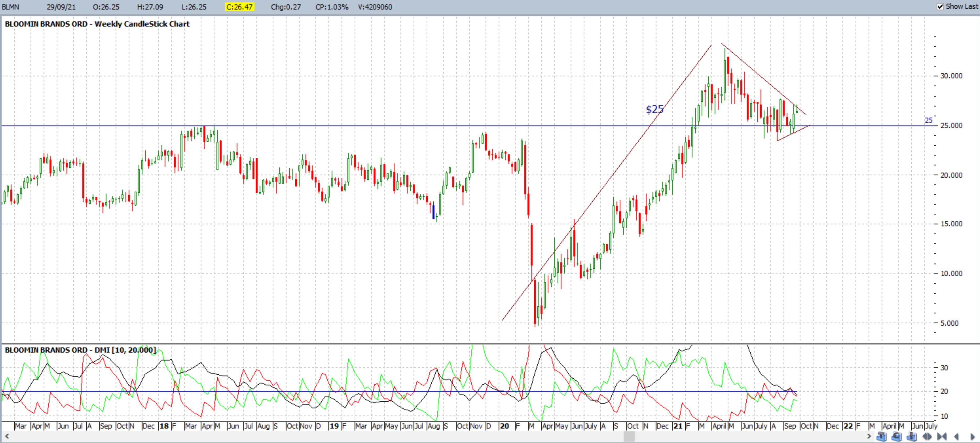Screen dimensions: 980x443
Task: Click the outward-pointing double arrows expand icon
Action: click(x=927, y=436)
